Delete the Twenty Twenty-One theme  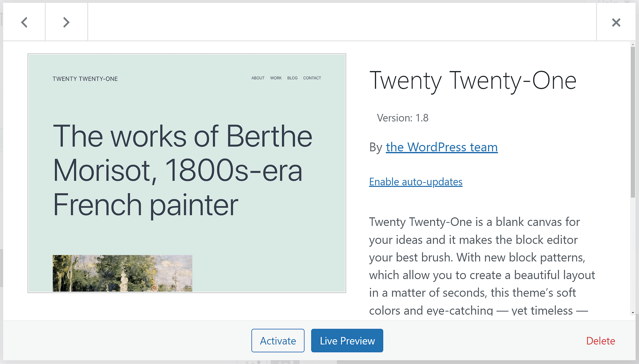pyautogui.click(x=600, y=341)
